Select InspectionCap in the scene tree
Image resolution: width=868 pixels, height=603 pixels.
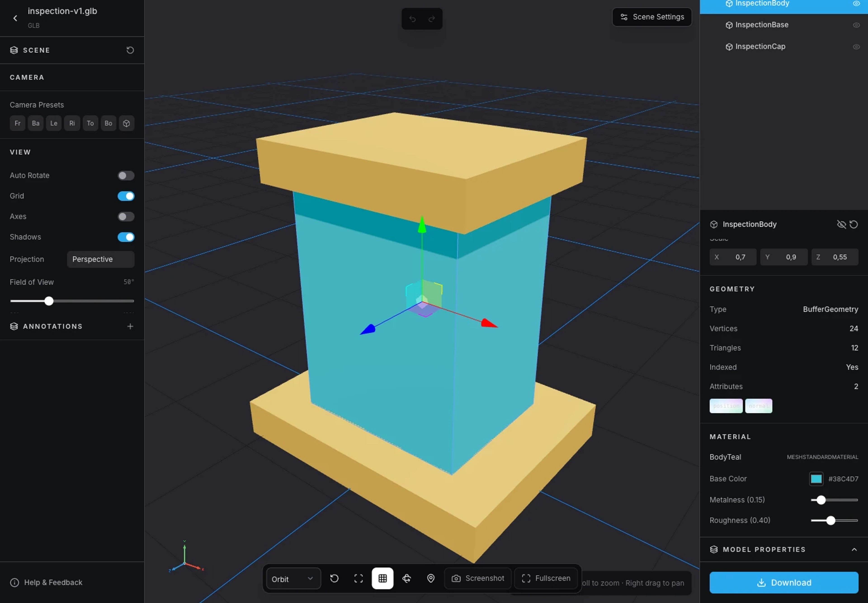[x=784, y=47]
